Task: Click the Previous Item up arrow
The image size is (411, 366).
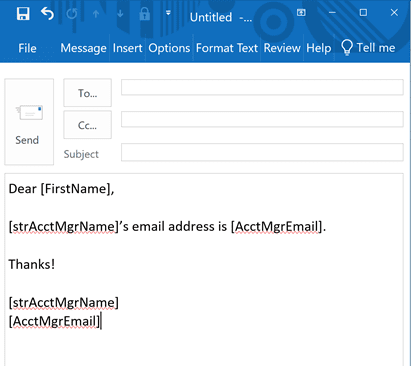Action: tap(96, 14)
